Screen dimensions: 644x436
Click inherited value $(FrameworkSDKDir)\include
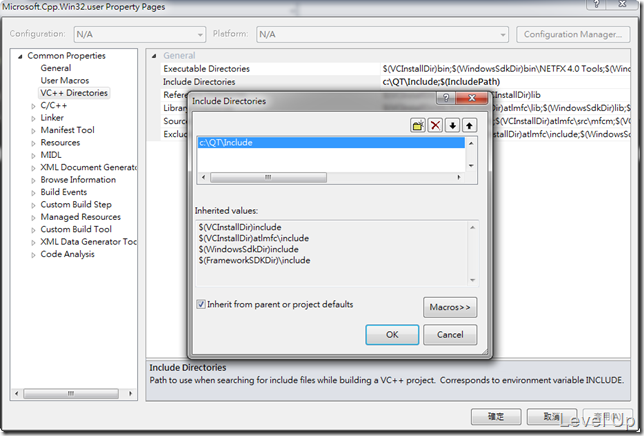click(x=254, y=260)
